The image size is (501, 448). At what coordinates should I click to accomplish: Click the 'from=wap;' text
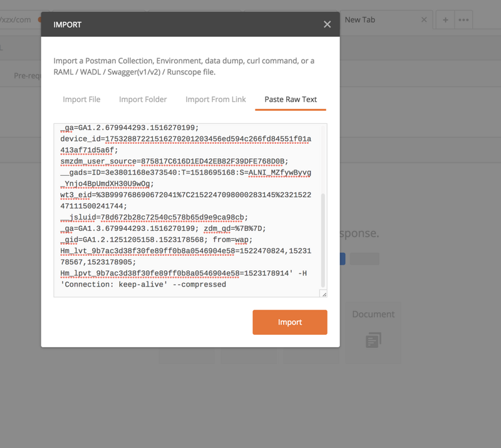[x=232, y=240]
